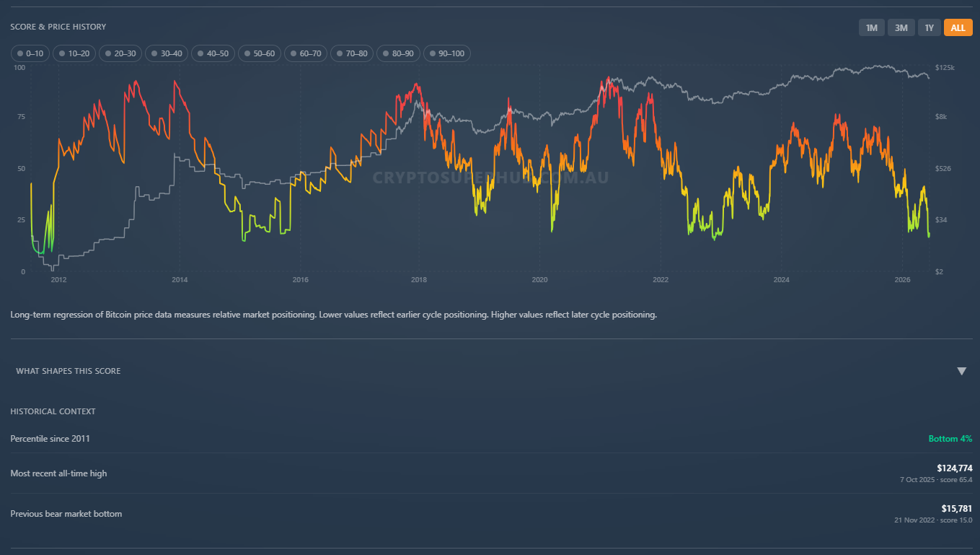Click the 7 Oct 2025 score 65.4 note

pos(936,479)
